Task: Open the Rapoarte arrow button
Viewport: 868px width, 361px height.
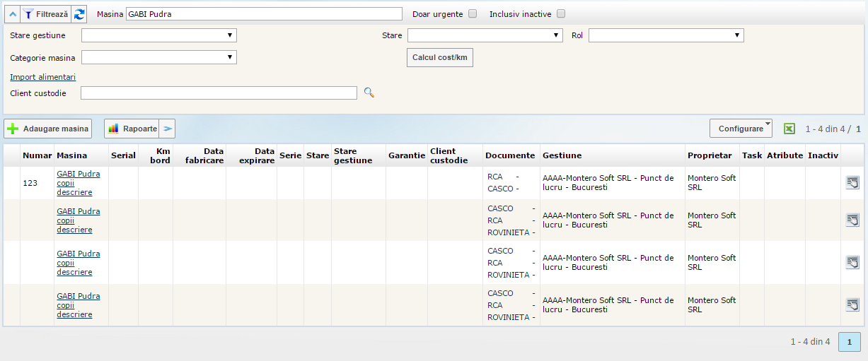Action: 167,129
